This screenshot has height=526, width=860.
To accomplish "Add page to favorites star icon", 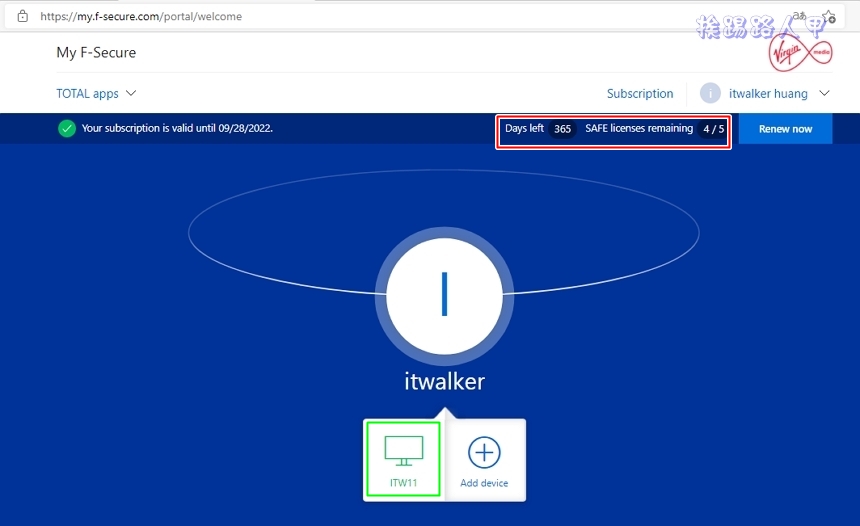I will pos(829,17).
